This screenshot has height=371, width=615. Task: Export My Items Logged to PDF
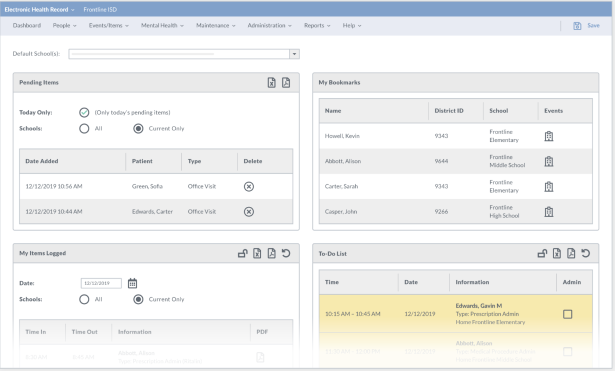tap(271, 253)
